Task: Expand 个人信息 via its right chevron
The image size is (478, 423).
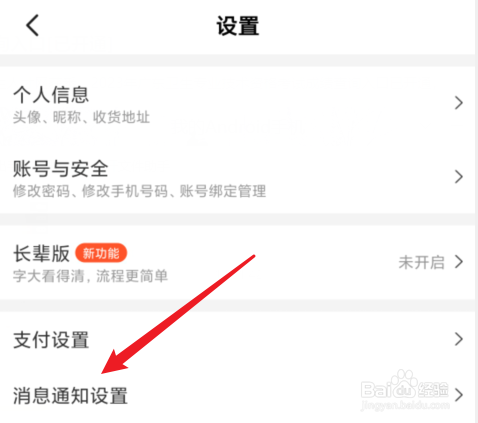Action: 459,103
